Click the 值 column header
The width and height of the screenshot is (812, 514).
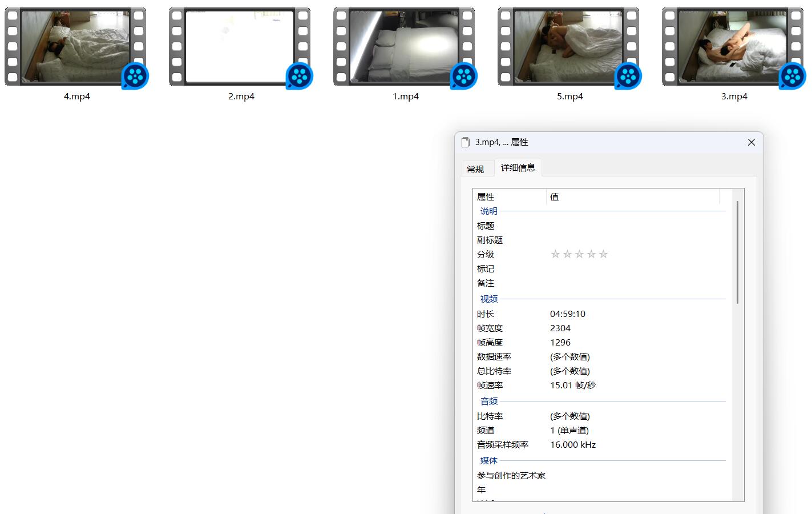pos(633,197)
